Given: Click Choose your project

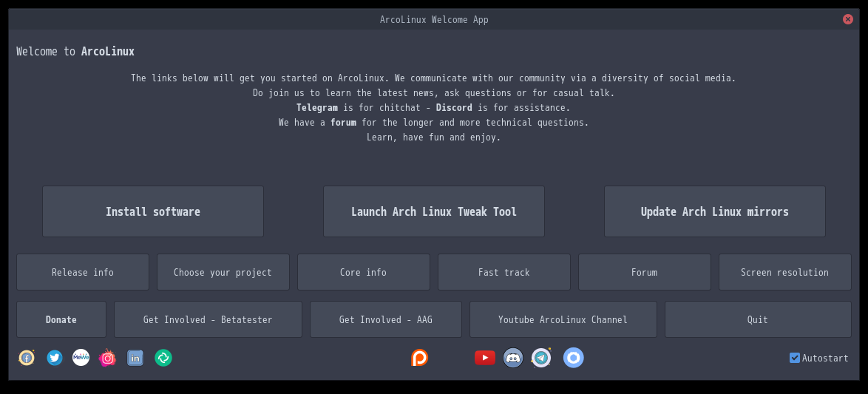Looking at the screenshot, I should pos(223,272).
